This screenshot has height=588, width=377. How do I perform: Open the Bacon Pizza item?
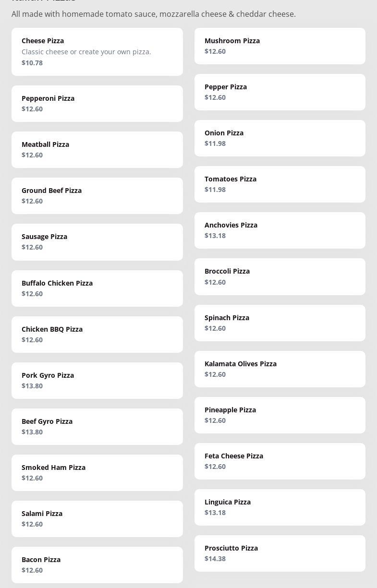click(x=97, y=565)
